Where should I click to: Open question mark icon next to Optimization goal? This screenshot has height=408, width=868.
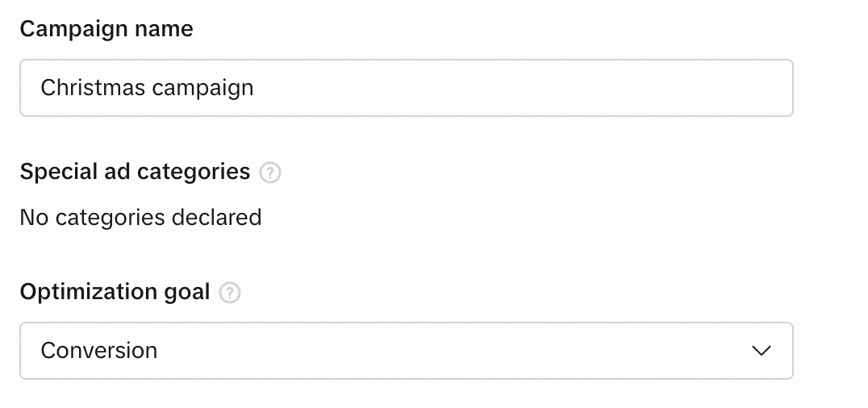click(231, 293)
